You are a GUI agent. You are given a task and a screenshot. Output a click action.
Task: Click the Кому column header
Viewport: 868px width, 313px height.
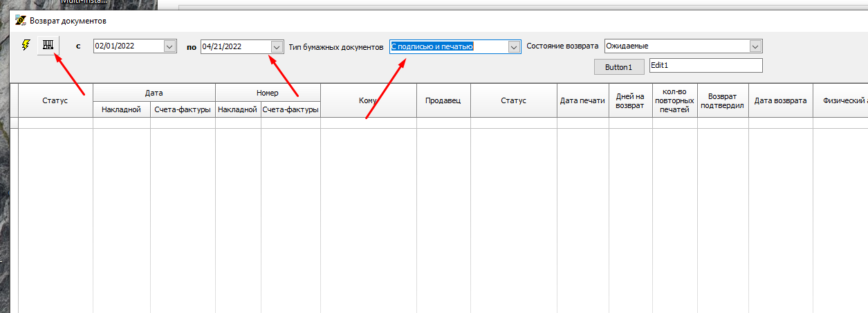point(369,100)
